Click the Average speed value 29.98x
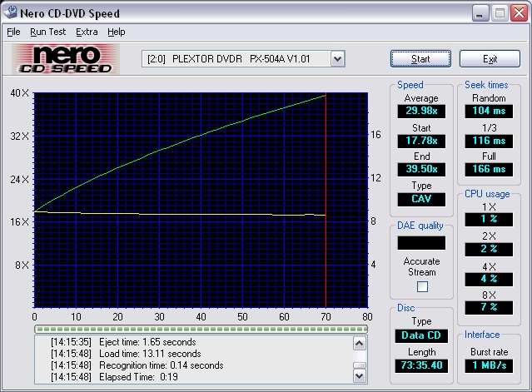This screenshot has height=392, width=532. point(421,111)
